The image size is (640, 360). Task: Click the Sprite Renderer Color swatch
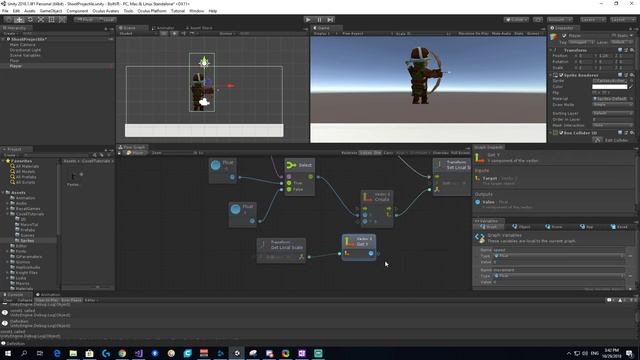pyautogui.click(x=609, y=87)
